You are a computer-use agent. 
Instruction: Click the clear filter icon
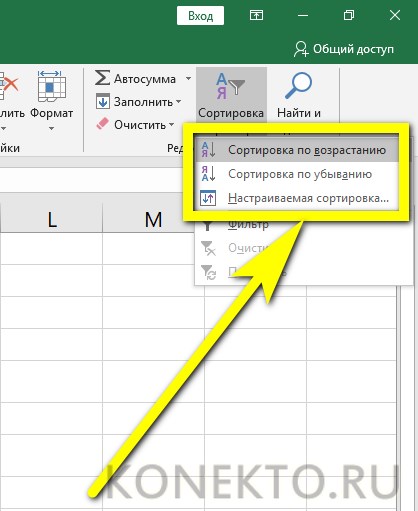coord(209,248)
